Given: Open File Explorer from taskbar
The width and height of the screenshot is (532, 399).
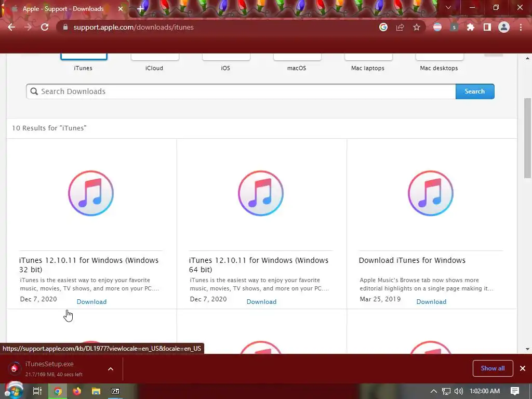Looking at the screenshot, I should 96,391.
